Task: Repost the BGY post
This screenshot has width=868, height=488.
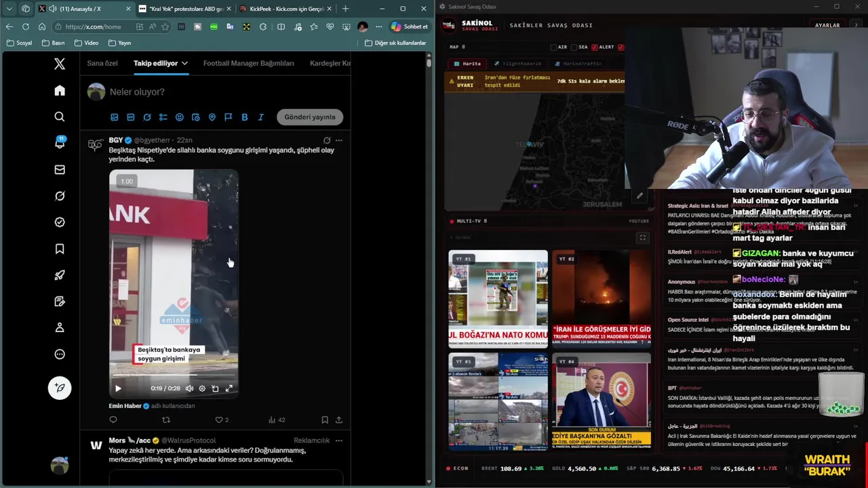Action: point(166,420)
